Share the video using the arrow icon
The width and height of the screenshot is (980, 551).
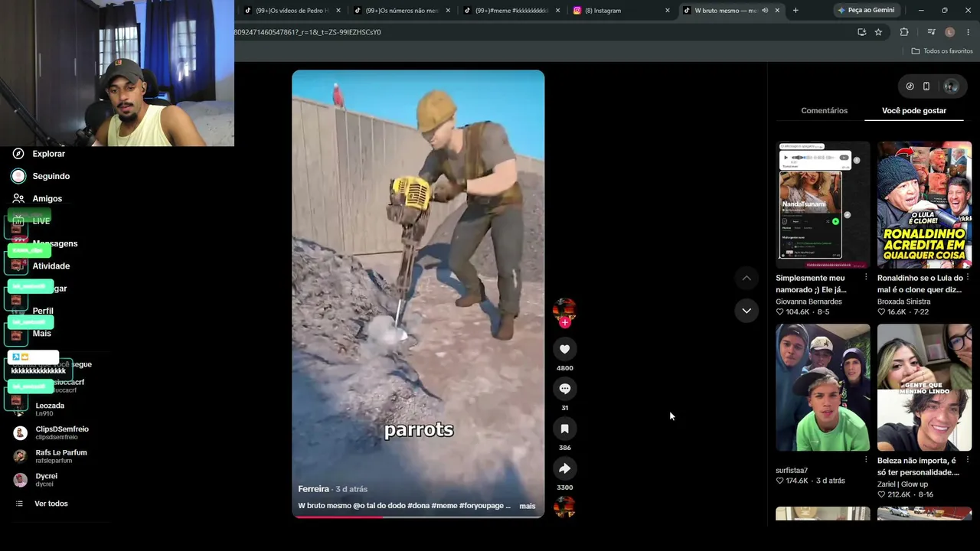(x=564, y=468)
